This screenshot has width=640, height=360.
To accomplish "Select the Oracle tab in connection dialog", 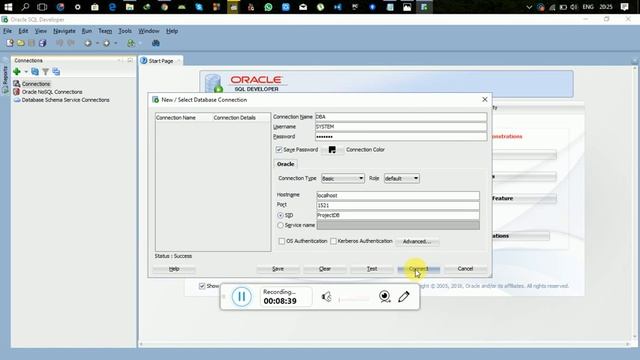I will click(x=285, y=164).
